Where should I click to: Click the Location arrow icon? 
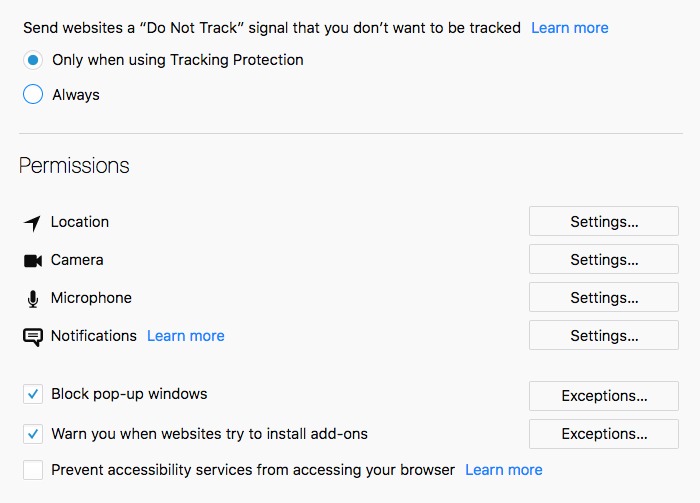[x=33, y=223]
